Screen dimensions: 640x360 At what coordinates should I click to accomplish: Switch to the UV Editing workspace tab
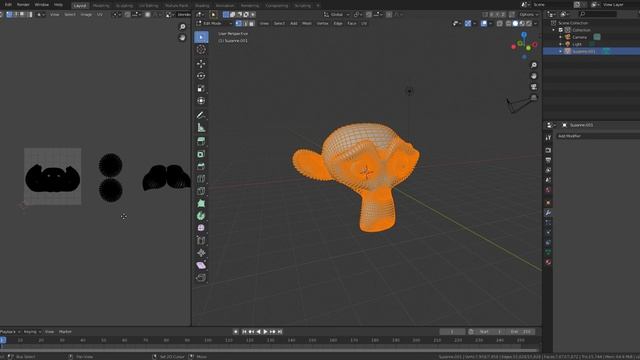(x=149, y=6)
